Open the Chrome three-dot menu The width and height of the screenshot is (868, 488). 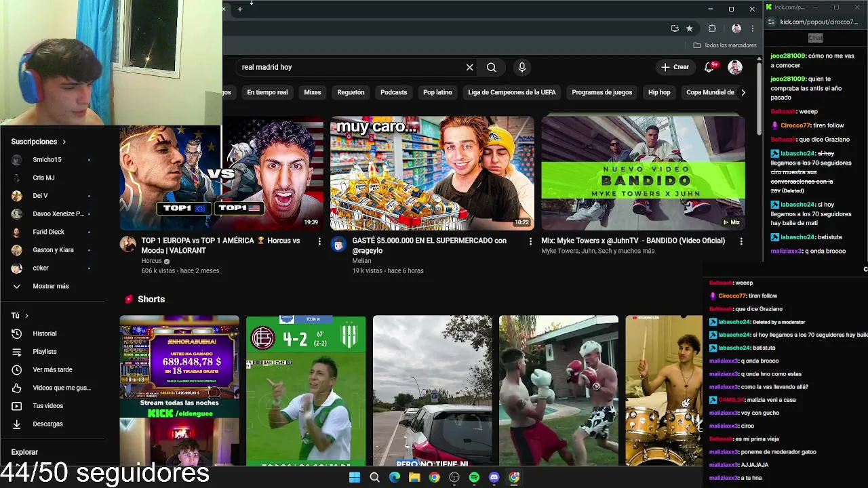click(752, 28)
